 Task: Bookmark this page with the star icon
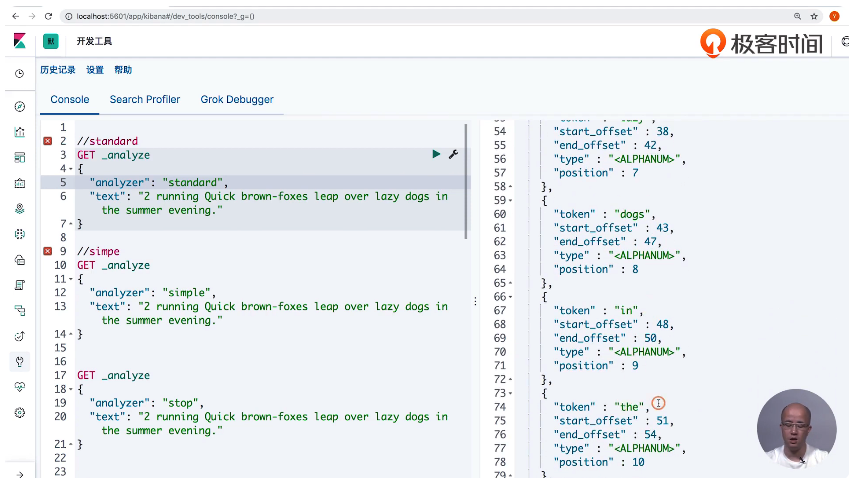click(814, 17)
